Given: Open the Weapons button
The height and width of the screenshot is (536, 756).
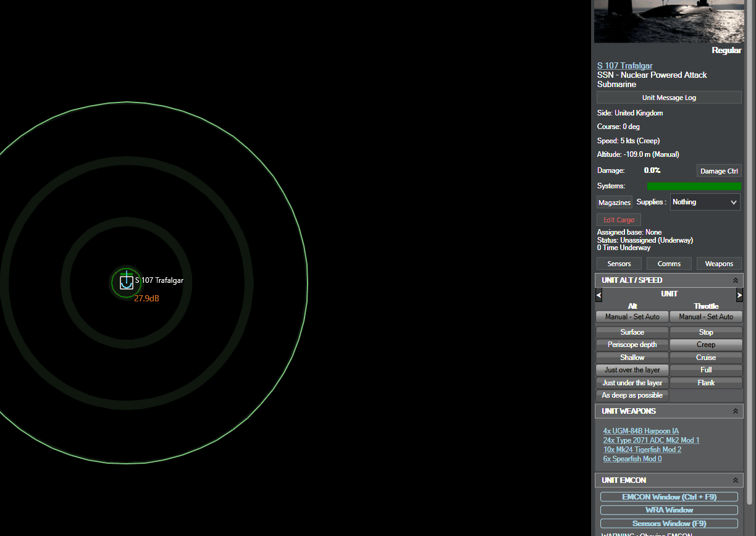Looking at the screenshot, I should pos(719,264).
